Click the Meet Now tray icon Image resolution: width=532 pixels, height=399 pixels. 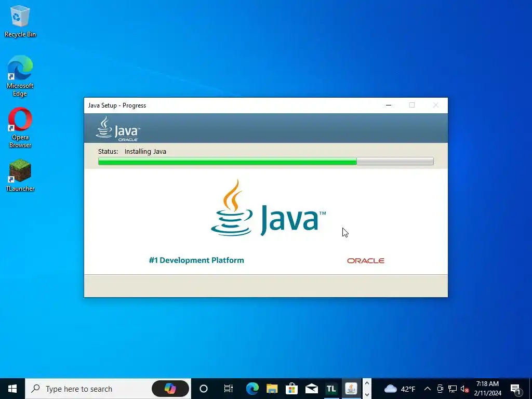pyautogui.click(x=440, y=389)
